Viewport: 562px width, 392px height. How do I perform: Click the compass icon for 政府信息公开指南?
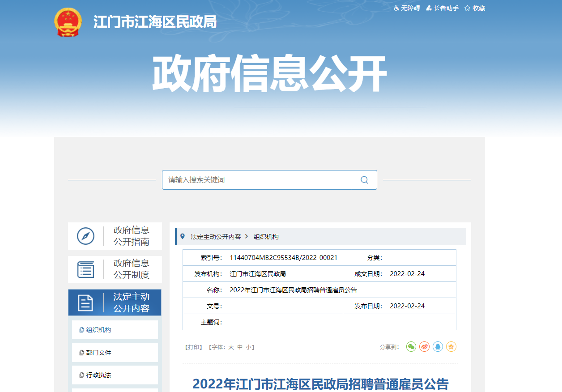[x=85, y=236]
